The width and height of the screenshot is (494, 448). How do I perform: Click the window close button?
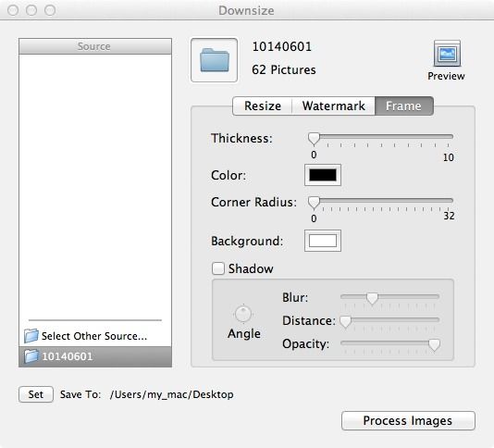[x=13, y=10]
